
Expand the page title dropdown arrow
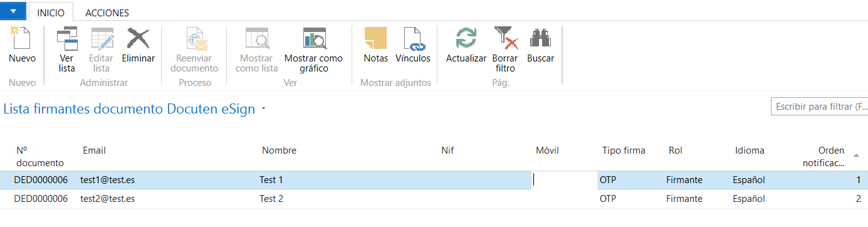263,109
